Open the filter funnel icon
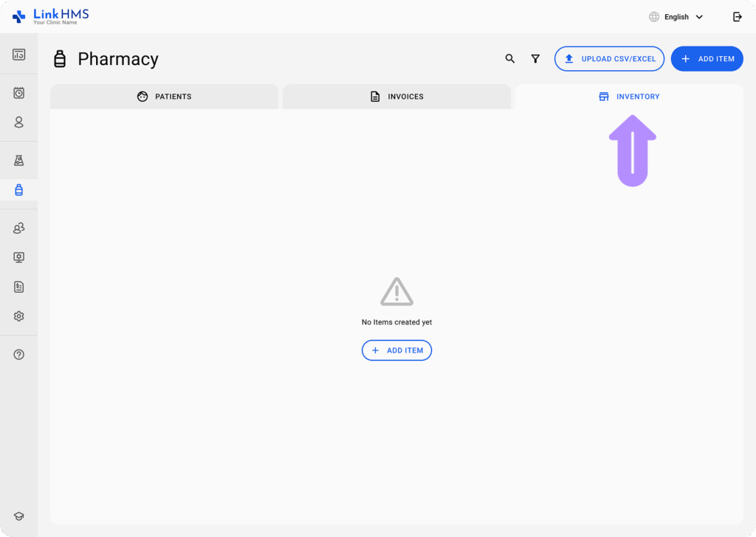Image resolution: width=756 pixels, height=537 pixels. point(535,59)
